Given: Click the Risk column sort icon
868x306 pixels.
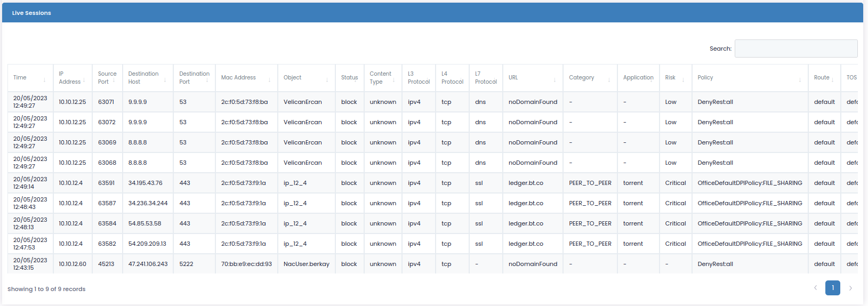Looking at the screenshot, I should click(x=683, y=80).
